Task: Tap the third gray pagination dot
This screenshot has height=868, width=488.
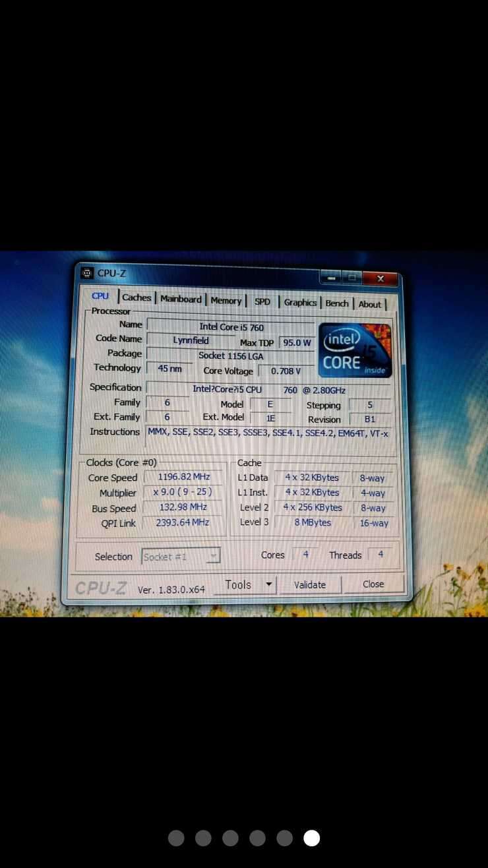Action: (x=230, y=838)
